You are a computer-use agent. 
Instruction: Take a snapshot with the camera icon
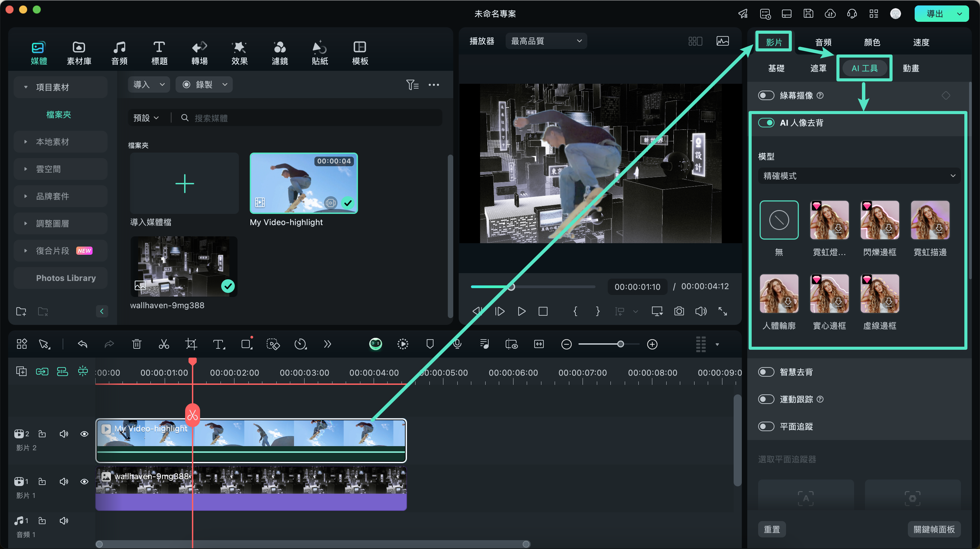679,311
